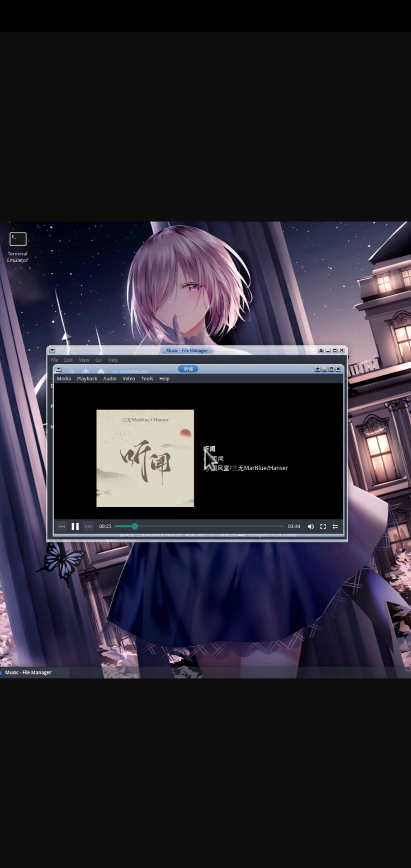Shade the media player window
411x868 pixels.
(317, 369)
